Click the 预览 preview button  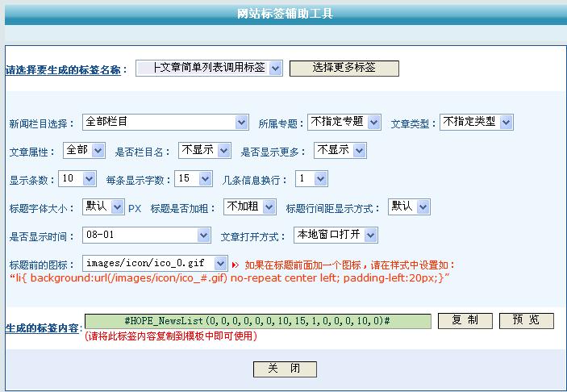tap(527, 321)
